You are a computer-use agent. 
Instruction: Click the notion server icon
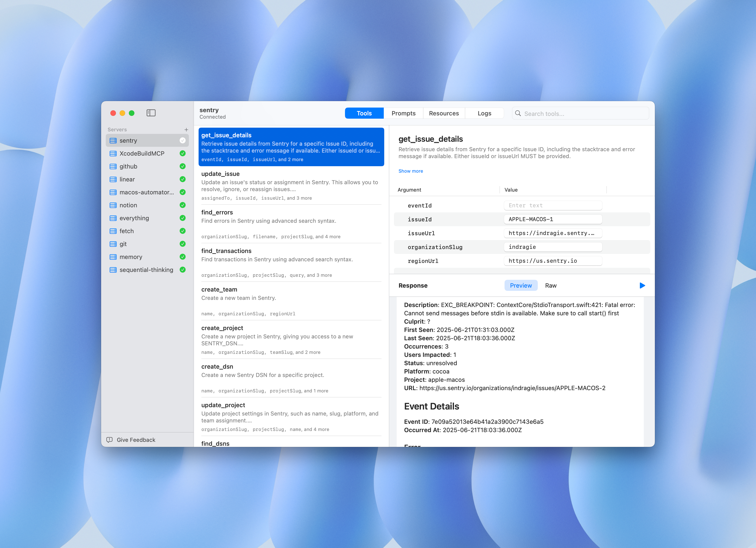point(113,205)
